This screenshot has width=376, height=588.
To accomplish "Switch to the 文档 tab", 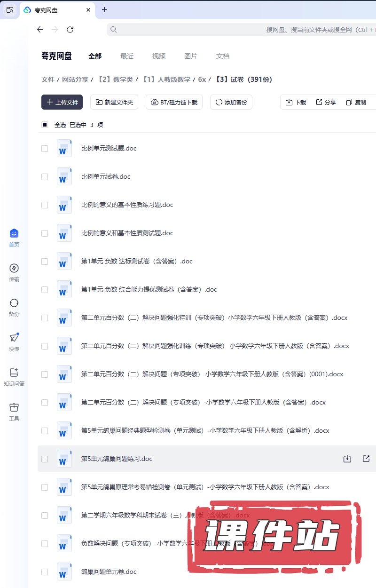I will pyautogui.click(x=223, y=56).
